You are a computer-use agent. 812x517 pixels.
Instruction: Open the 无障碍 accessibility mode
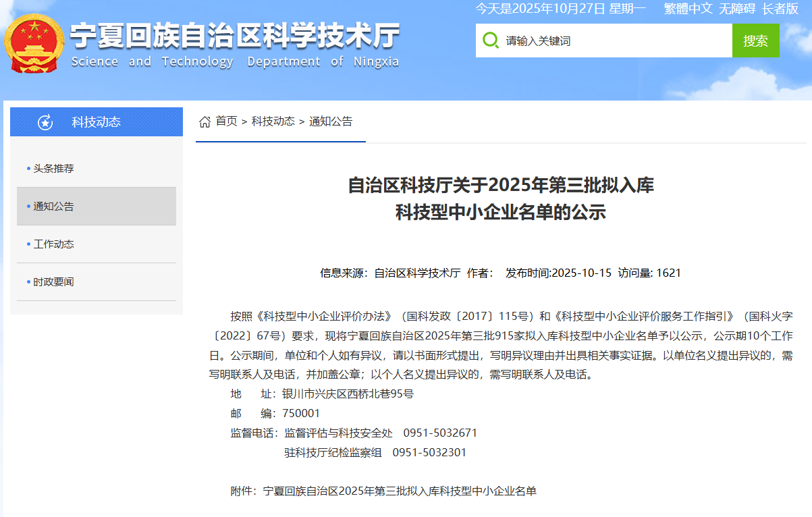point(737,9)
